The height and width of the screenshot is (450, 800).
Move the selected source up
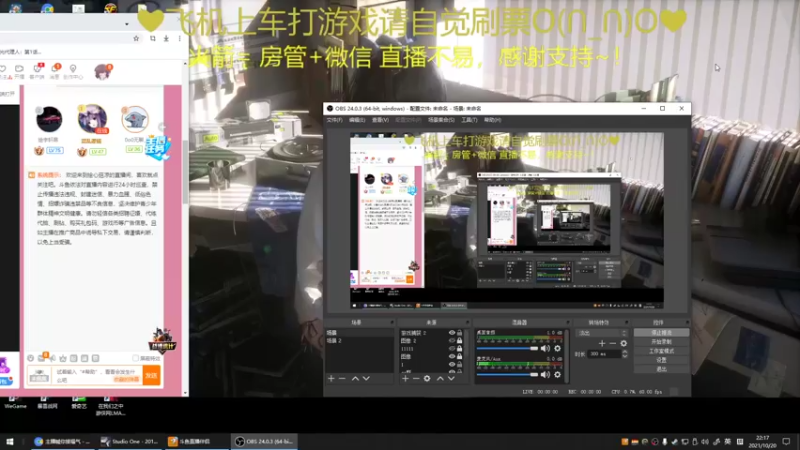[x=440, y=379]
